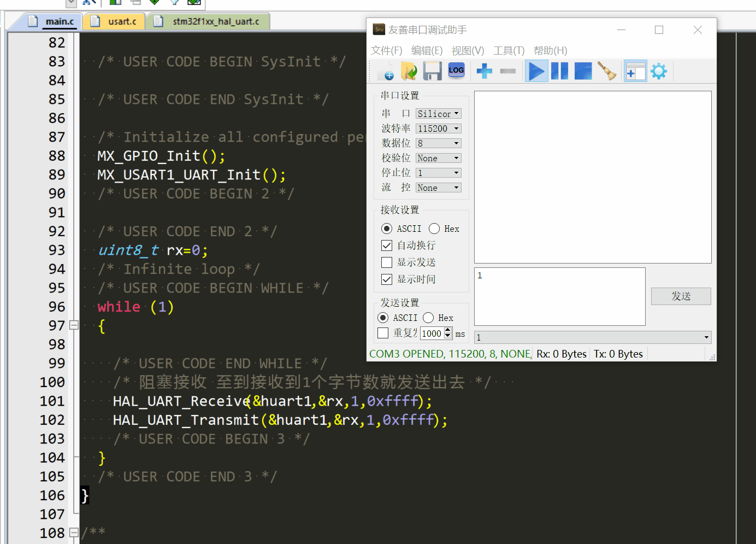756x544 pixels.
Task: Click the floppy disk save icon
Action: (x=432, y=71)
